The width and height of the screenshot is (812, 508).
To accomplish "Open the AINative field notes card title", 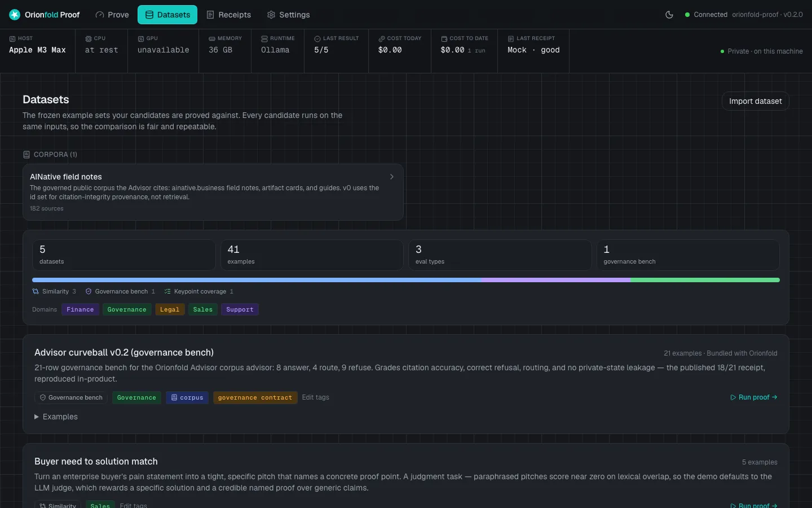I will point(66,177).
